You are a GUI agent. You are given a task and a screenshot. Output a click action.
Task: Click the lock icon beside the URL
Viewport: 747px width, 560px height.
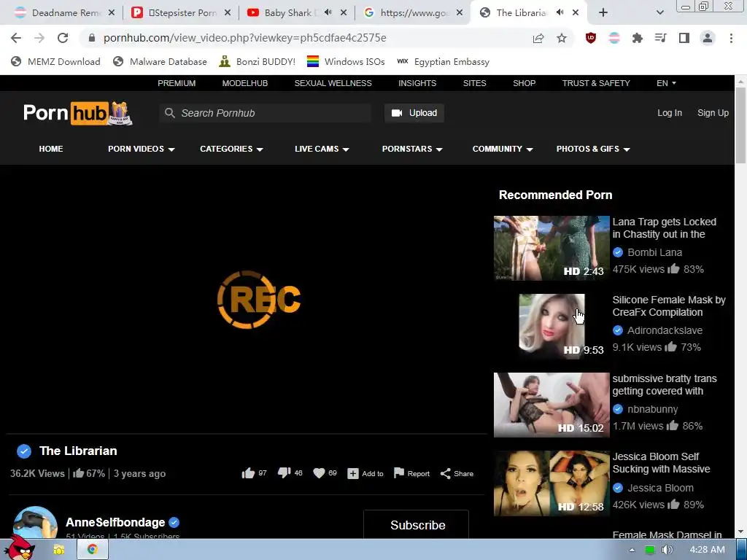point(92,38)
